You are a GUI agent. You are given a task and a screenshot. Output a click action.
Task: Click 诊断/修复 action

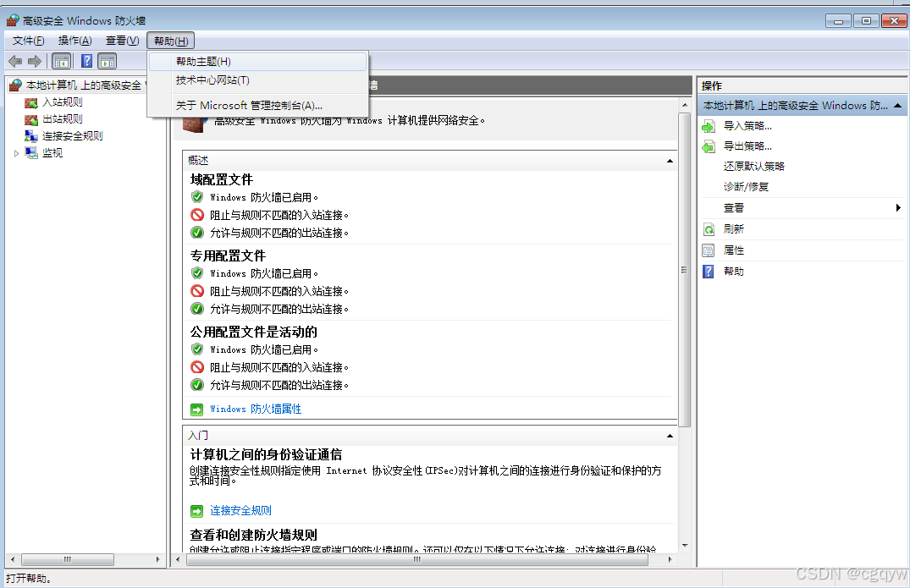click(x=746, y=187)
